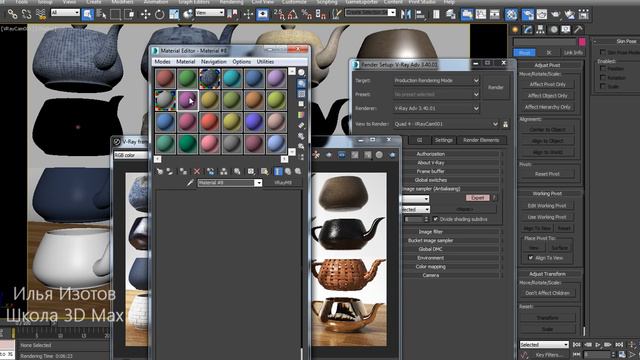The image size is (640, 360).
Task: Click the Bind to Space Warp icon
Action: pos(41,15)
